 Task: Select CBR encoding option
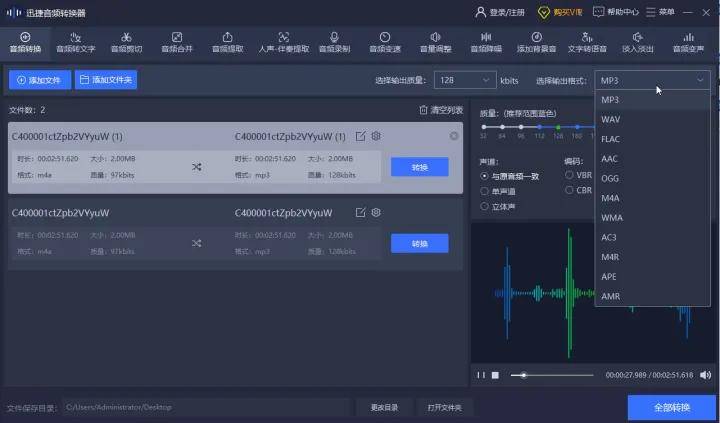click(579, 190)
